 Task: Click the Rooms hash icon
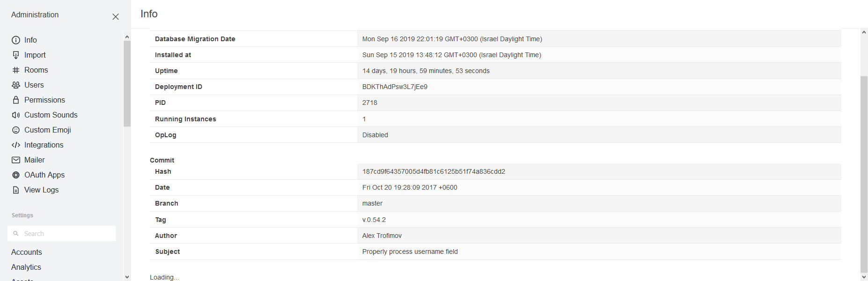pos(16,70)
